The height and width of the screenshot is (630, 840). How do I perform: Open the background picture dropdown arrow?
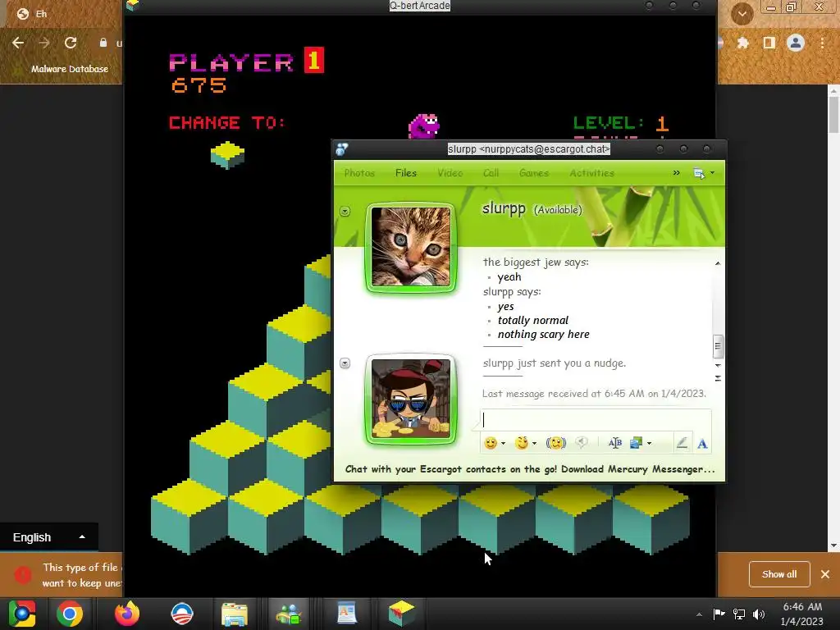click(x=649, y=444)
